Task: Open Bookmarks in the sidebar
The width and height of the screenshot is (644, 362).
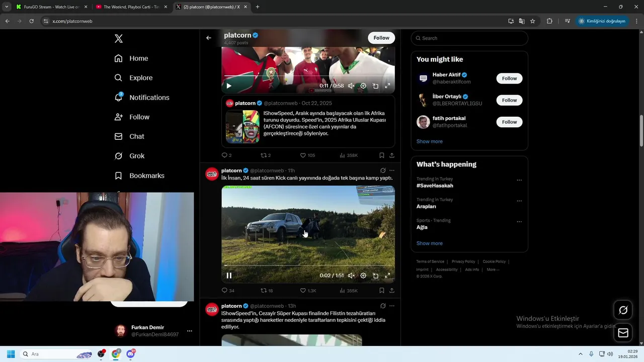Action: pos(139,175)
